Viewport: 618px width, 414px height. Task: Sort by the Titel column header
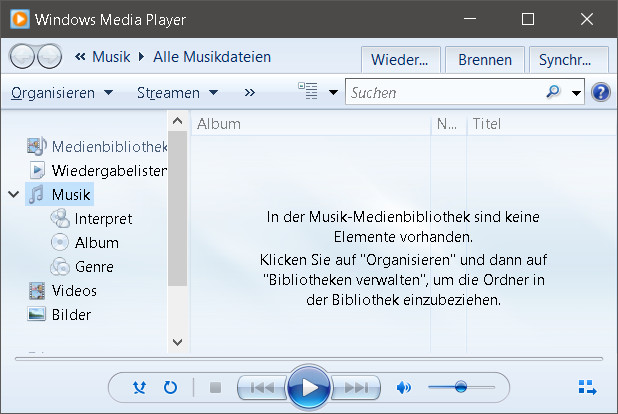point(542,124)
